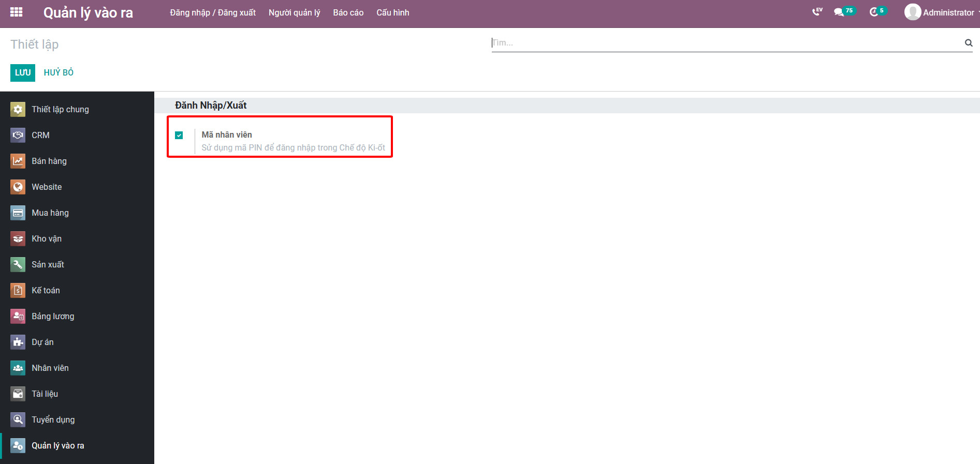This screenshot has height=464, width=980.
Task: Click the PIN Ki-ốt description text
Action: 293,148
